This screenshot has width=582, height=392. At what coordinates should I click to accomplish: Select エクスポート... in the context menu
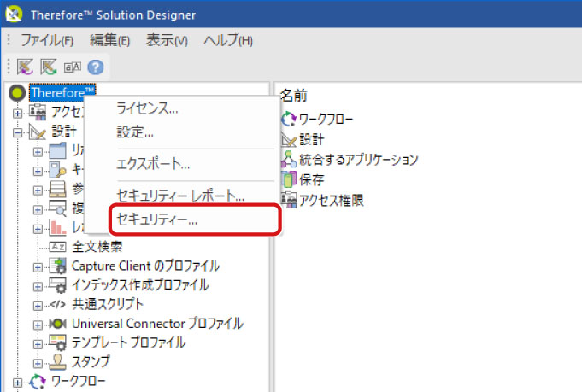pos(153,164)
